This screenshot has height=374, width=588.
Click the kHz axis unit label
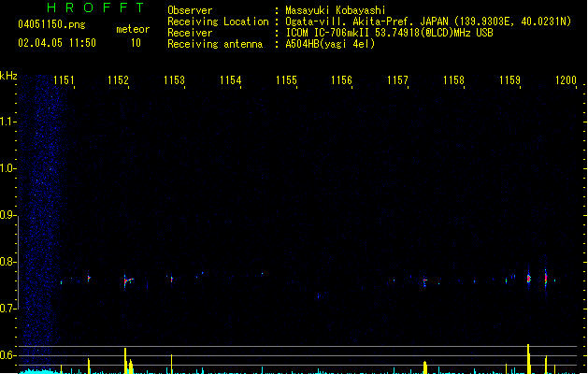pos(8,76)
